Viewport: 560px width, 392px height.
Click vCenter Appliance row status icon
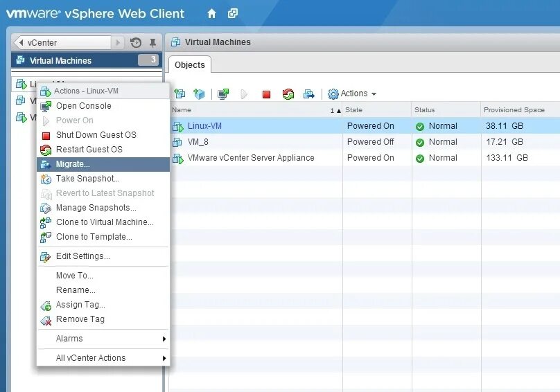click(x=420, y=158)
